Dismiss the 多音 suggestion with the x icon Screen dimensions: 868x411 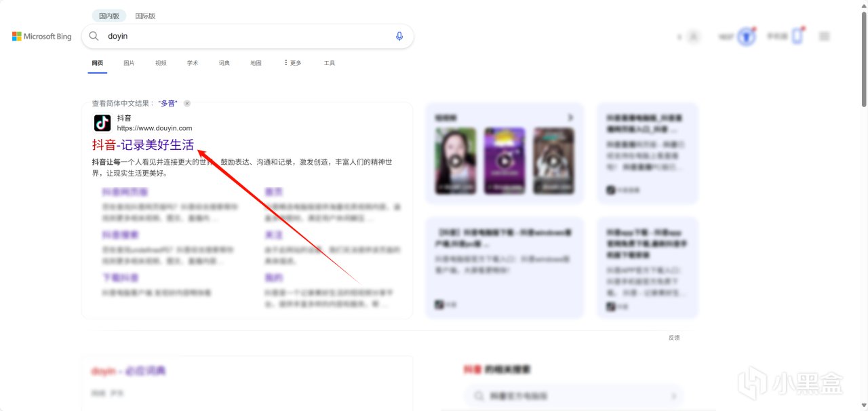tap(187, 103)
